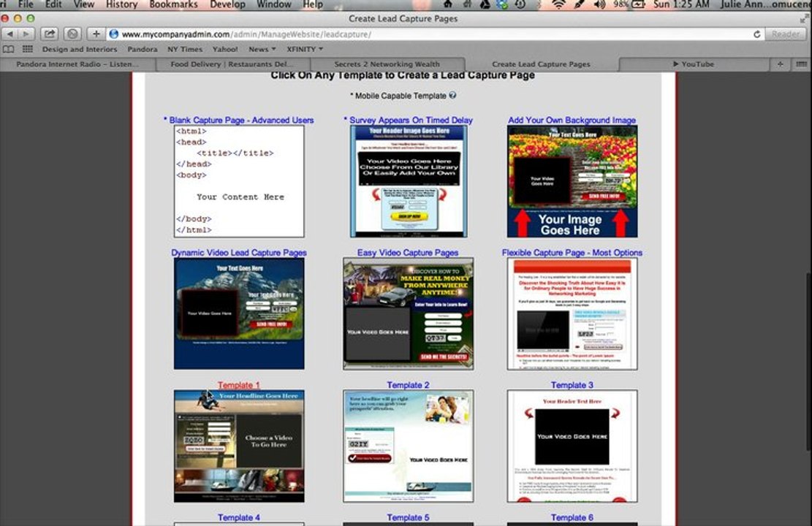Screen dimensions: 812x526
Task: Open the History menu
Action: (x=121, y=4)
